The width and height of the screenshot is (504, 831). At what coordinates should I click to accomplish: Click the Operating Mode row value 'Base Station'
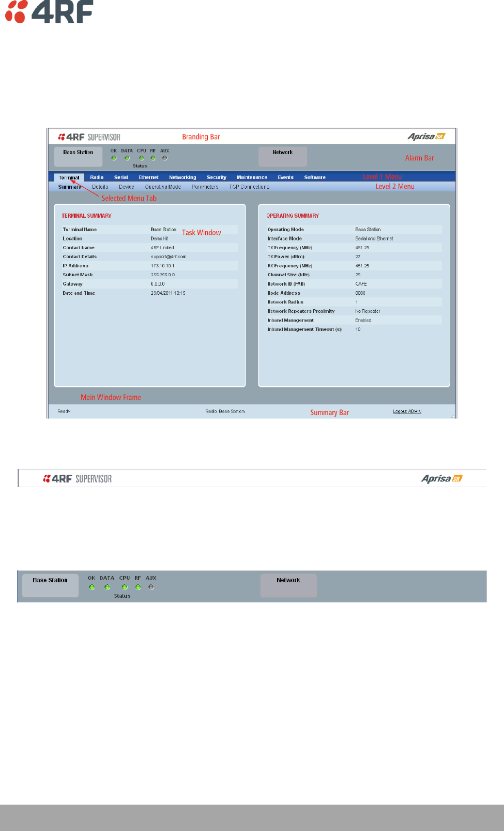tap(368, 230)
